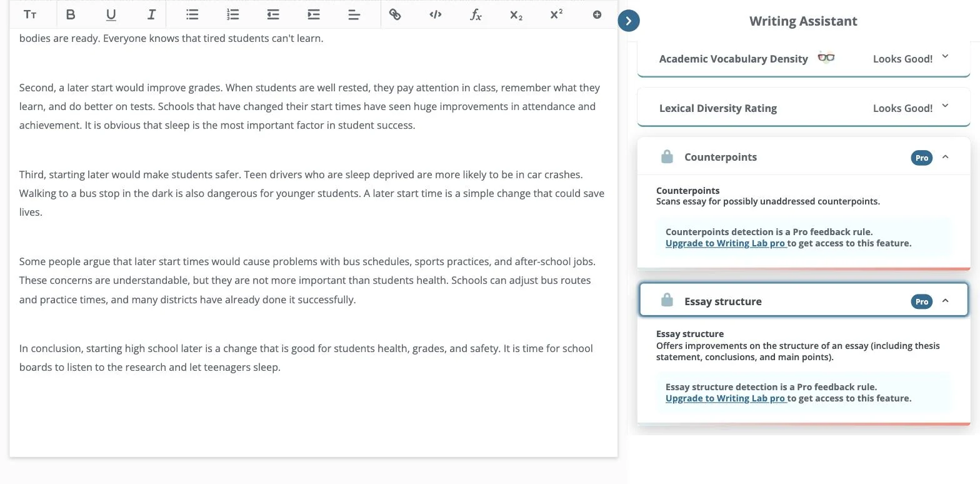
Task: Apply superscript formatting
Action: pyautogui.click(x=556, y=14)
